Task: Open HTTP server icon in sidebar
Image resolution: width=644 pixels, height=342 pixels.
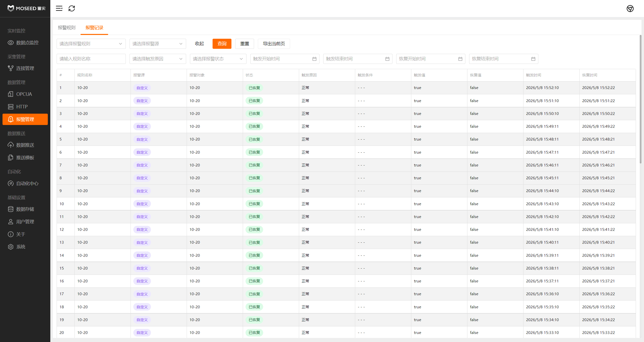Action: pyautogui.click(x=11, y=107)
